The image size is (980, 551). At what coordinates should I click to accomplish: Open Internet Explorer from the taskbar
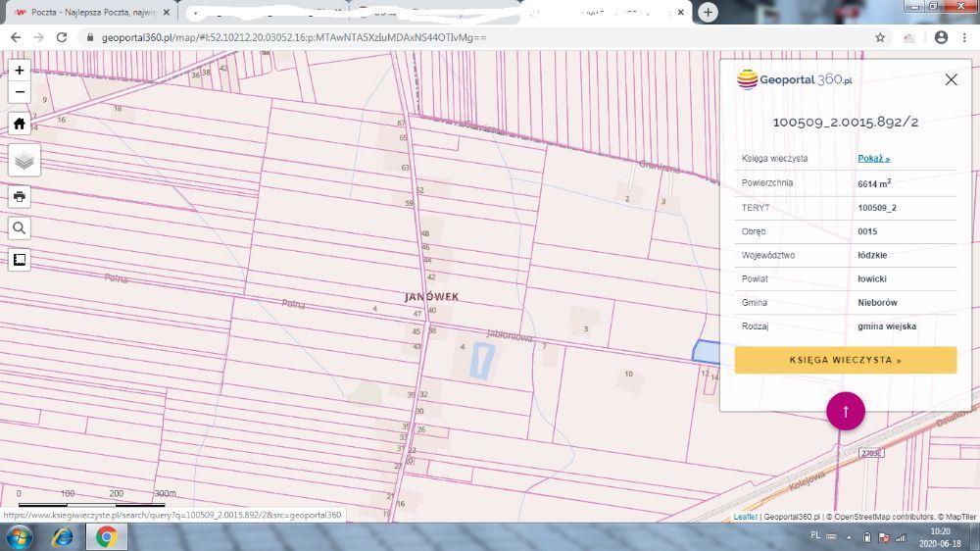[63, 537]
